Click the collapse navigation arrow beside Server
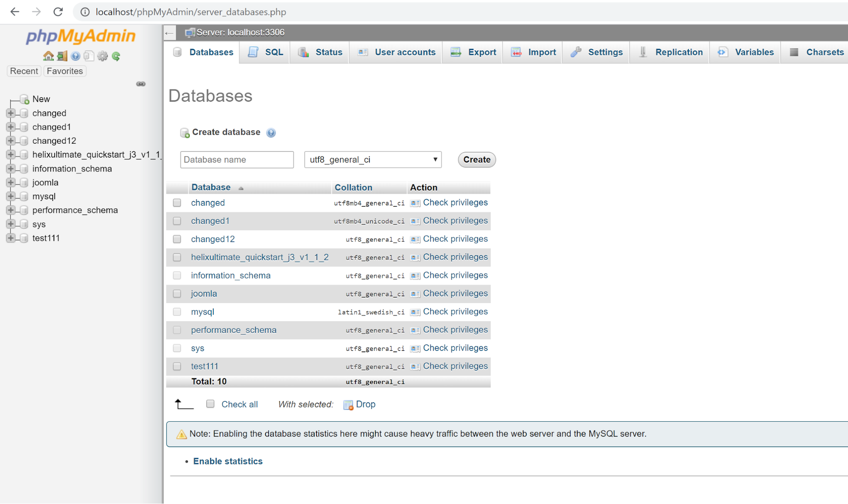The height and width of the screenshot is (504, 848). (x=169, y=33)
